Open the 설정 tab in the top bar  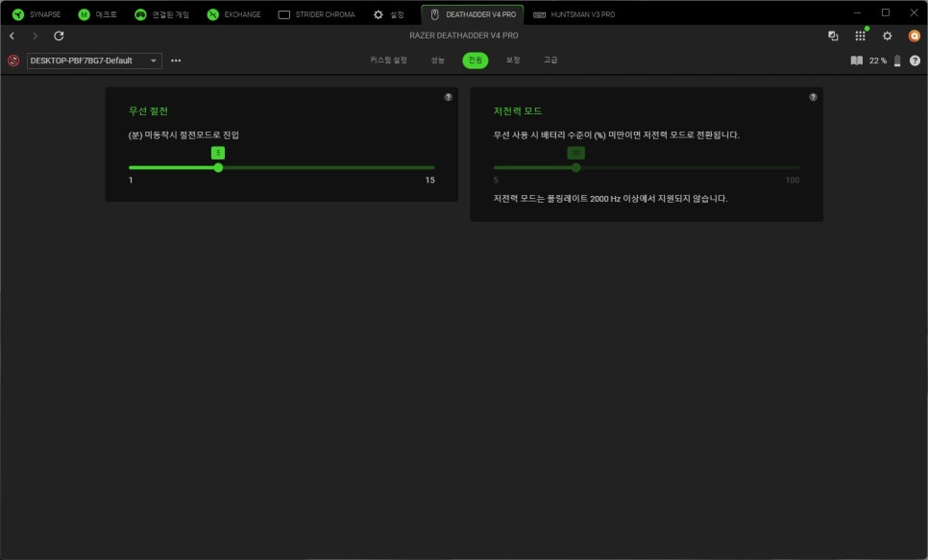tap(388, 14)
